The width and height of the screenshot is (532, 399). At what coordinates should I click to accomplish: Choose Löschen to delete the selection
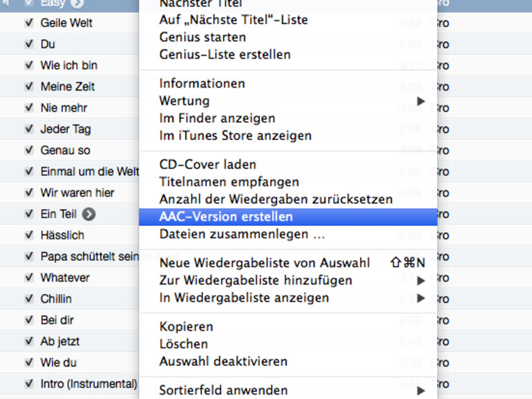183,344
